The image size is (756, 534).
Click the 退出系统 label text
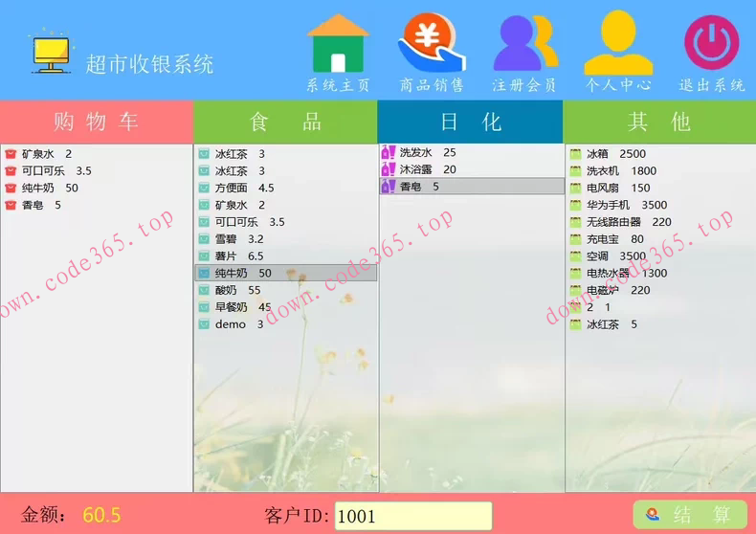click(712, 85)
